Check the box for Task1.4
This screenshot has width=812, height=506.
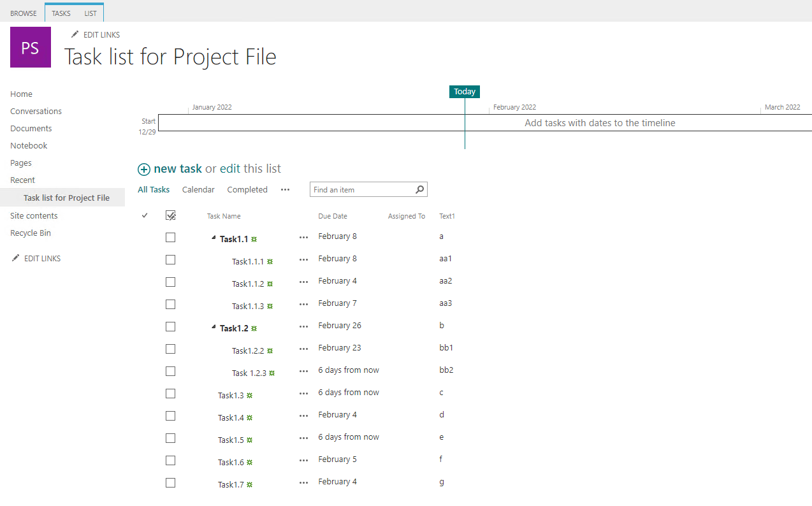pos(170,416)
